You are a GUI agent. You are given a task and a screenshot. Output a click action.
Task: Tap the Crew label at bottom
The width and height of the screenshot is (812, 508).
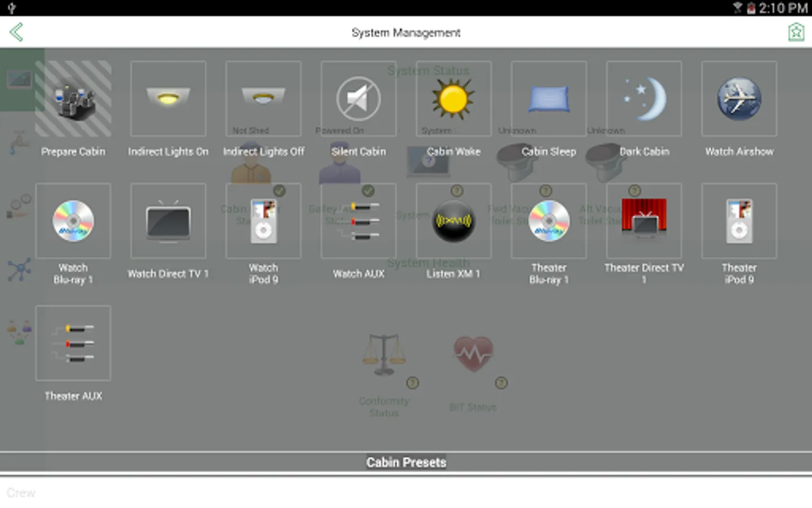[21, 493]
